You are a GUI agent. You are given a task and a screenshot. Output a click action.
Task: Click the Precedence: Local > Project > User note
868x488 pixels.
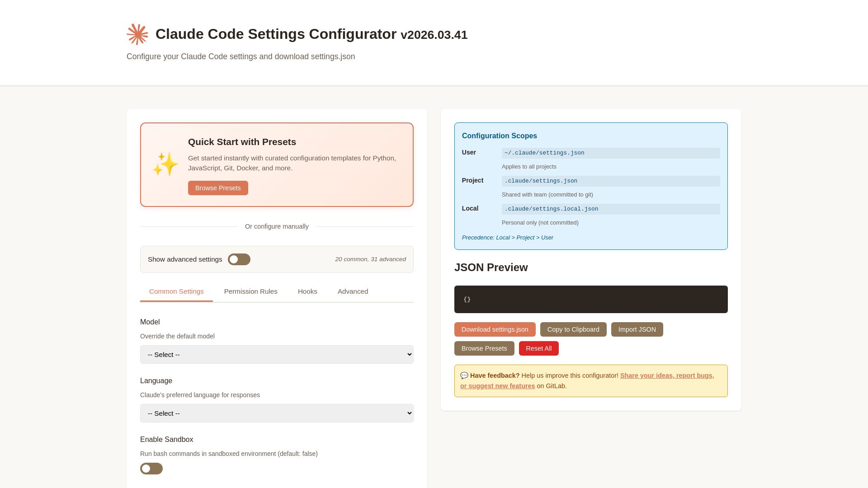click(x=508, y=238)
